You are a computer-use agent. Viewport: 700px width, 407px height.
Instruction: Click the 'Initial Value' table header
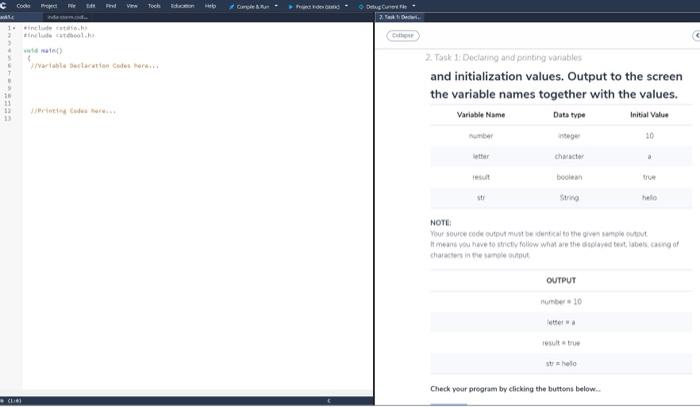[x=649, y=115]
